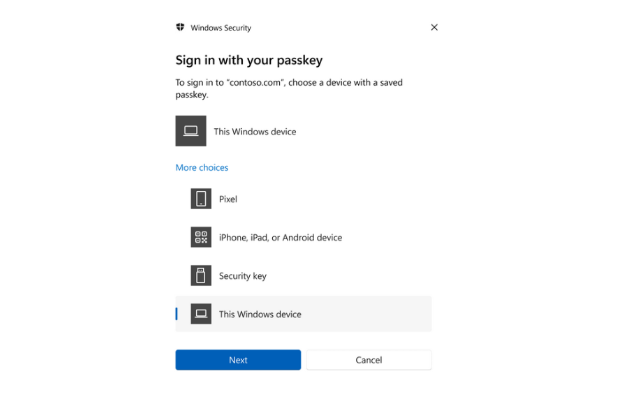Click the Next button
Viewport: 637px width, 393px height.
238,360
